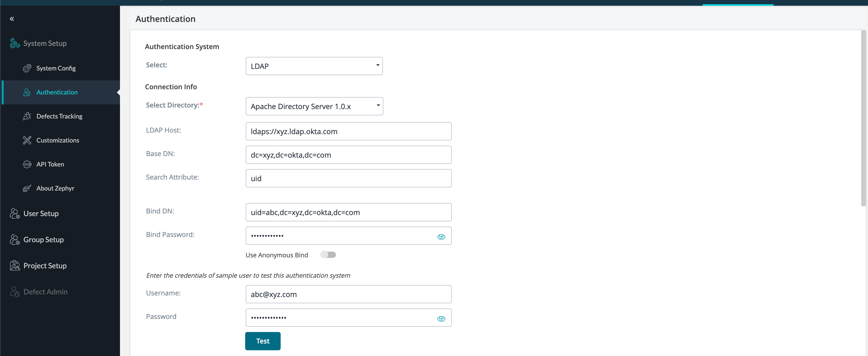Enable the Use Anonymous Bind switch
The image size is (868, 356).
click(328, 255)
